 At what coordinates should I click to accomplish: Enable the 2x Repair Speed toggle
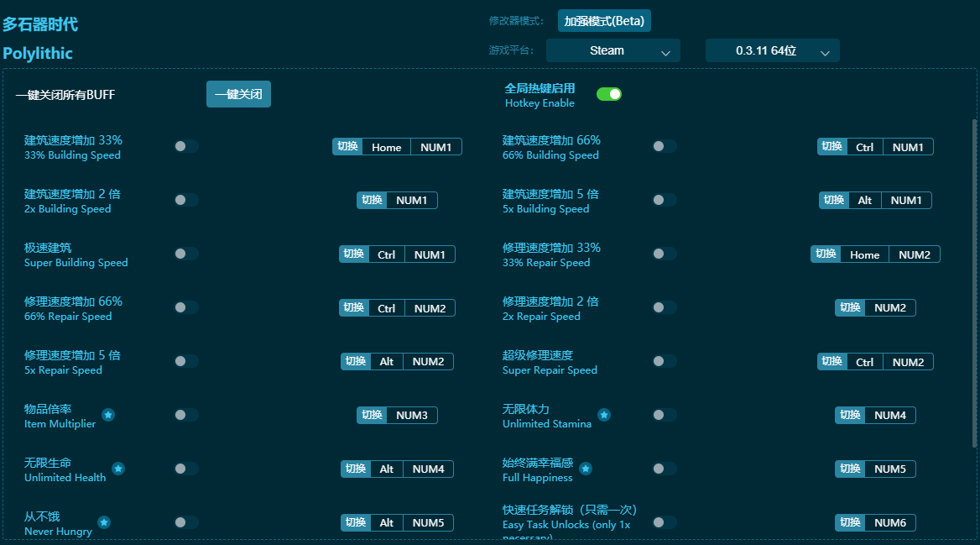pyautogui.click(x=664, y=307)
